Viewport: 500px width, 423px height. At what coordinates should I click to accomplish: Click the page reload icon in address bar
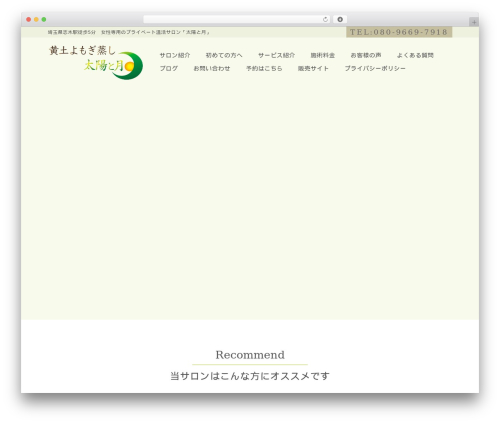(325, 19)
